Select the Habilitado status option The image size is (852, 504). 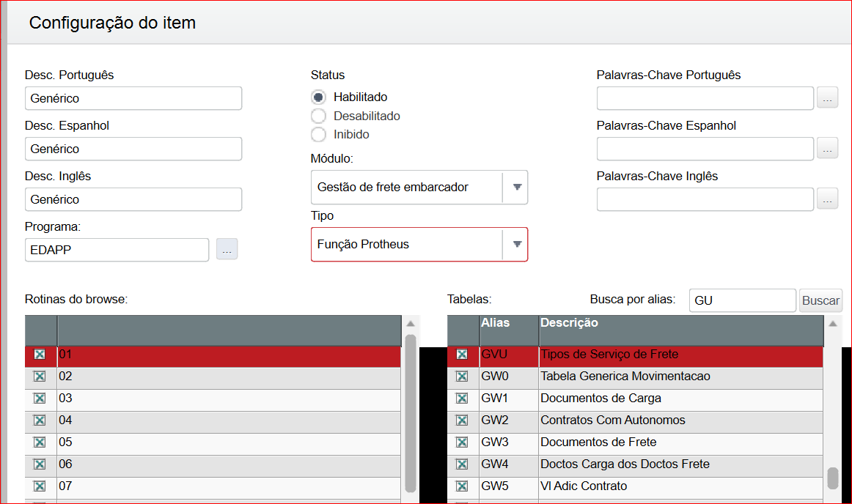(x=318, y=97)
